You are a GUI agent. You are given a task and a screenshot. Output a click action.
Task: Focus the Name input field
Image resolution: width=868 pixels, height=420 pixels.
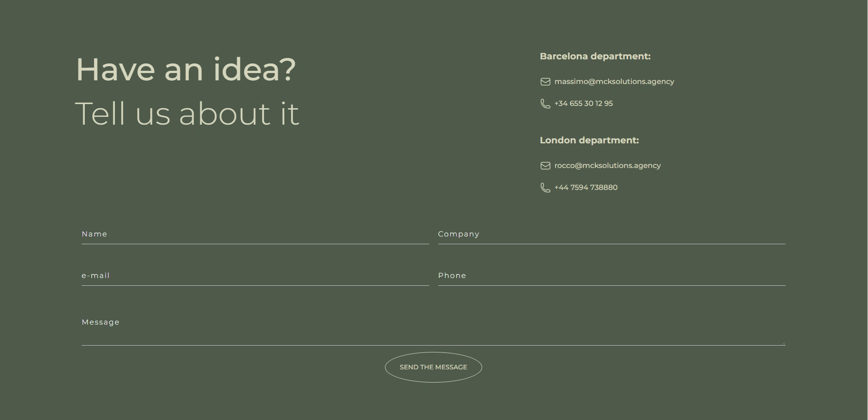(255, 234)
